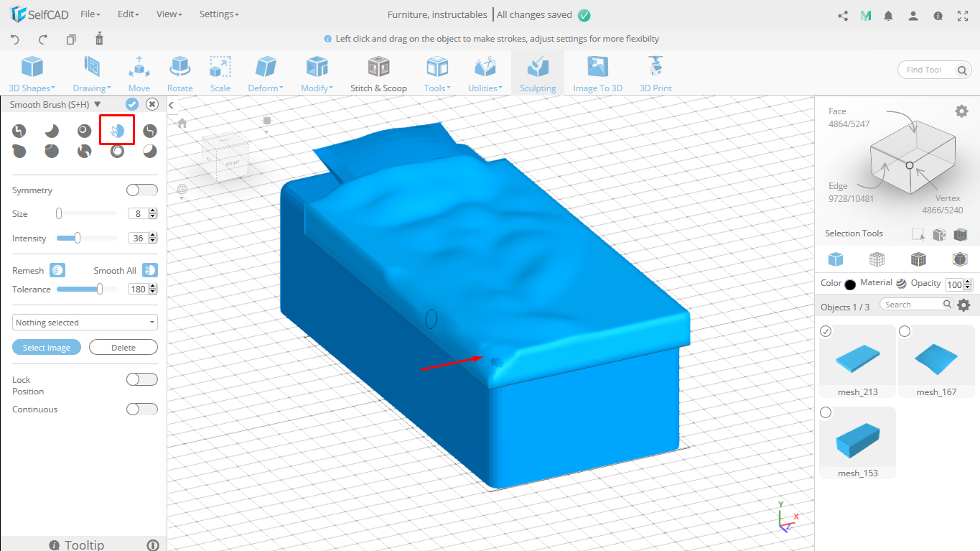
Task: Select the Scale tool
Action: pyautogui.click(x=220, y=74)
